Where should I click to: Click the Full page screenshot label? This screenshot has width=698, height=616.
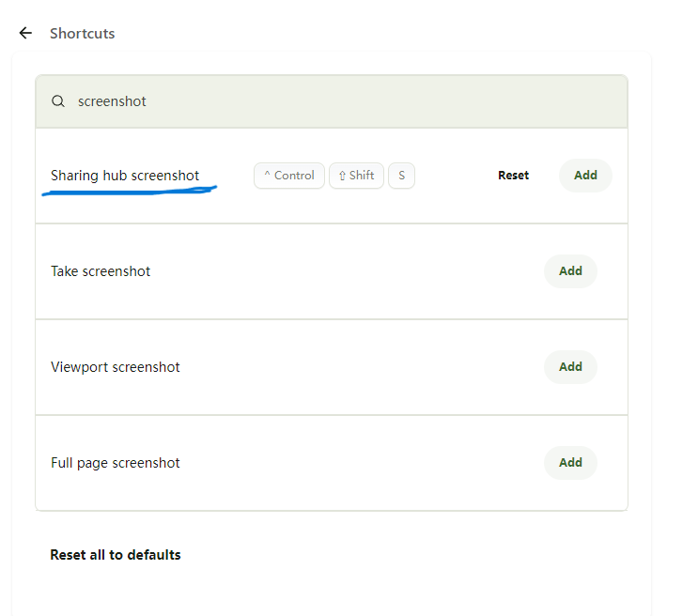pyautogui.click(x=116, y=463)
